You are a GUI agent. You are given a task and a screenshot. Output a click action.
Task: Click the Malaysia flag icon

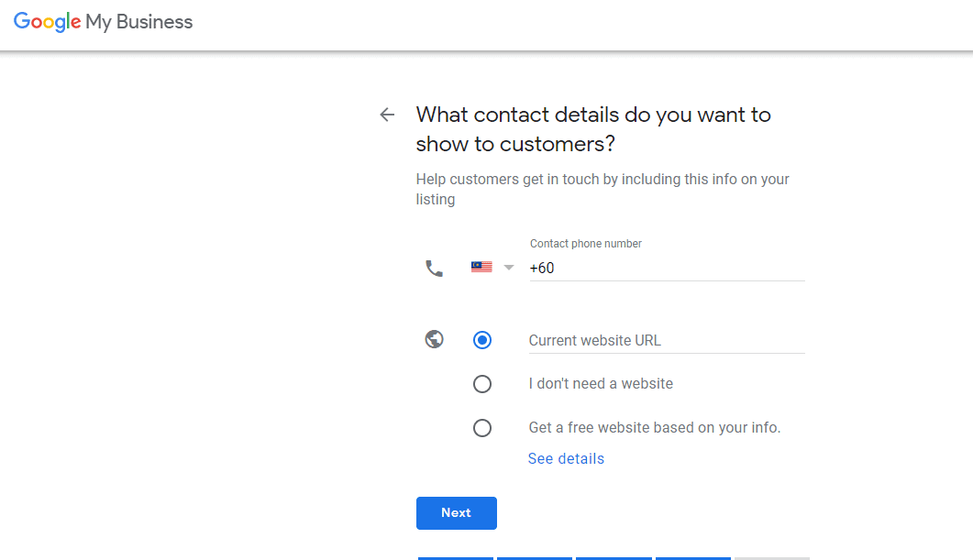[x=481, y=268]
